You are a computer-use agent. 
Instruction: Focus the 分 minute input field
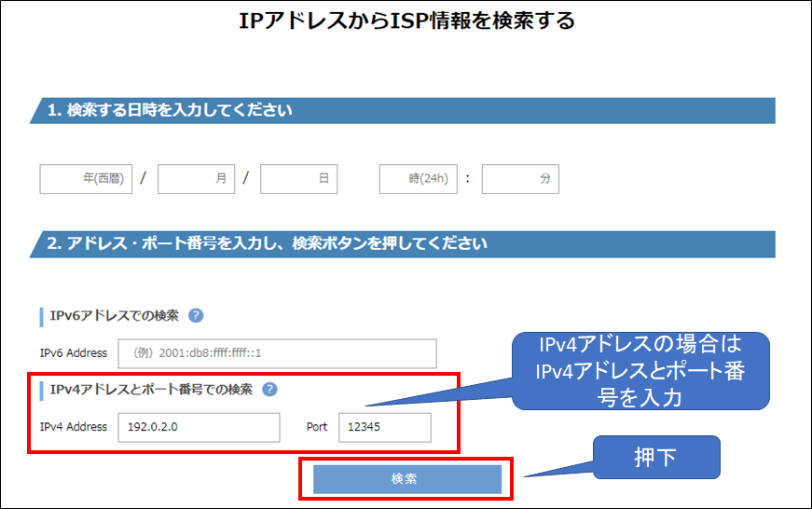tap(520, 179)
